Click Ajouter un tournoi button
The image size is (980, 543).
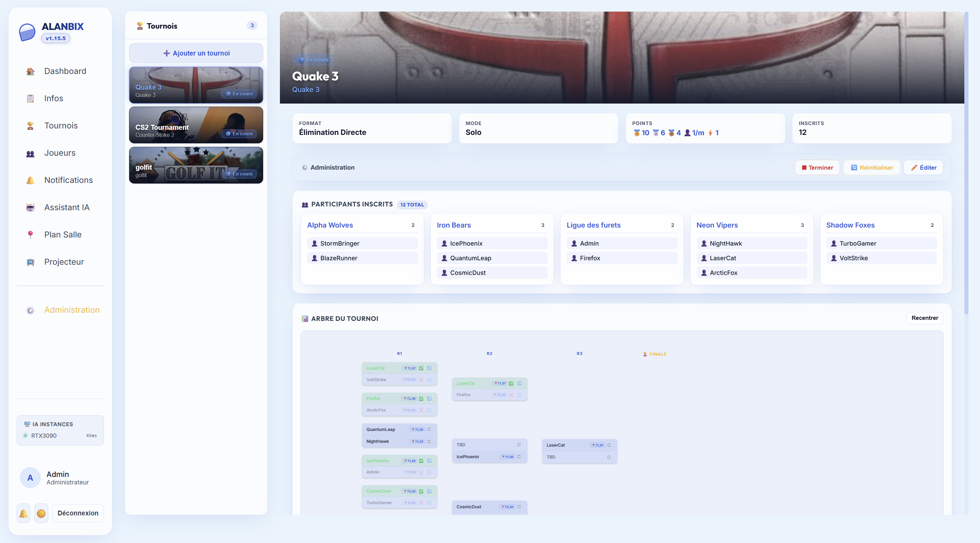(x=196, y=53)
